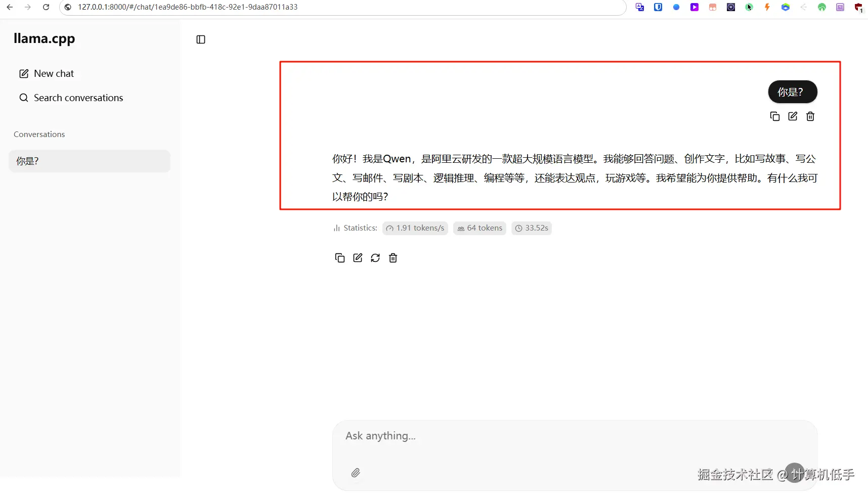Click the paperclip attach file icon
This screenshot has height=495, width=868.
356,473
